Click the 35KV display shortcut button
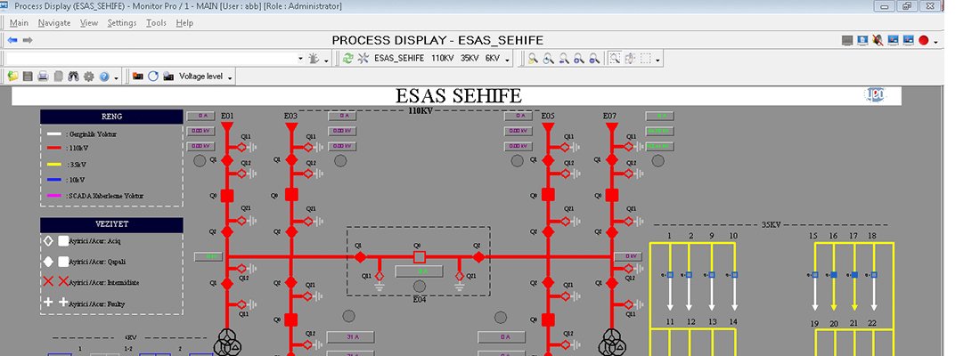This screenshot has height=356, width=980. (469, 59)
